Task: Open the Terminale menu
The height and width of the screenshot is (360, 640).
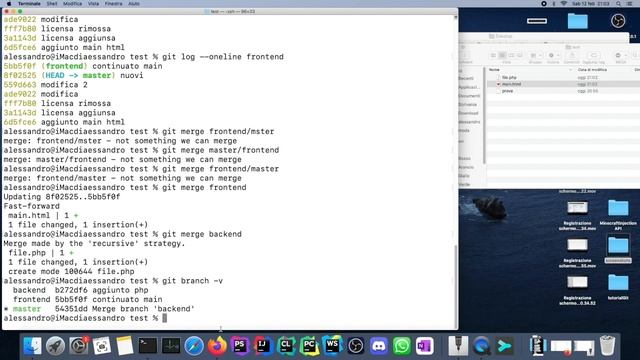Action: click(x=29, y=4)
